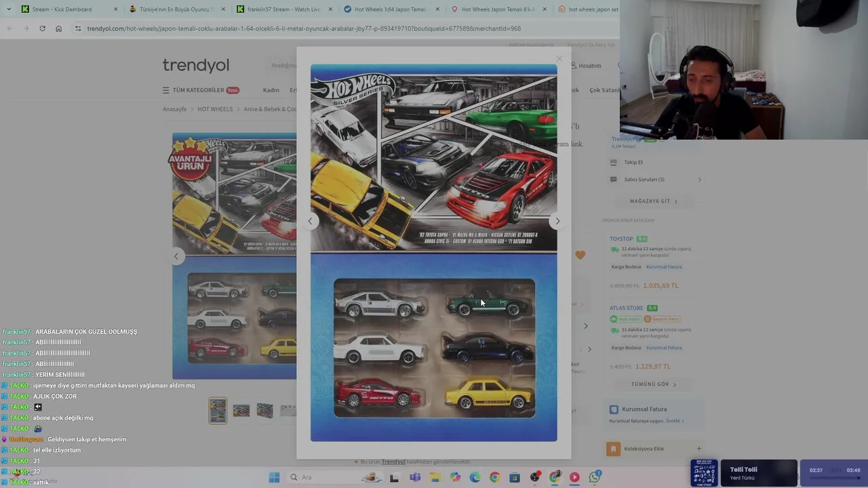
Task: Click the browser address bar URL
Action: coord(304,28)
